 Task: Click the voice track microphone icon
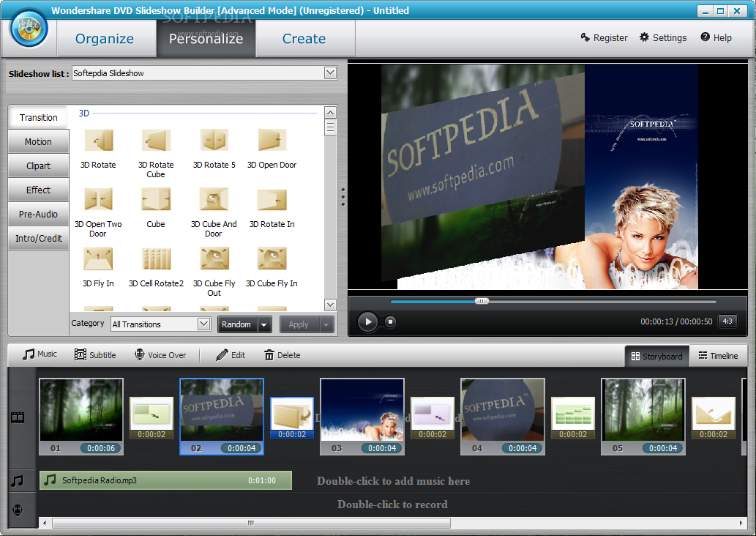tap(18, 510)
